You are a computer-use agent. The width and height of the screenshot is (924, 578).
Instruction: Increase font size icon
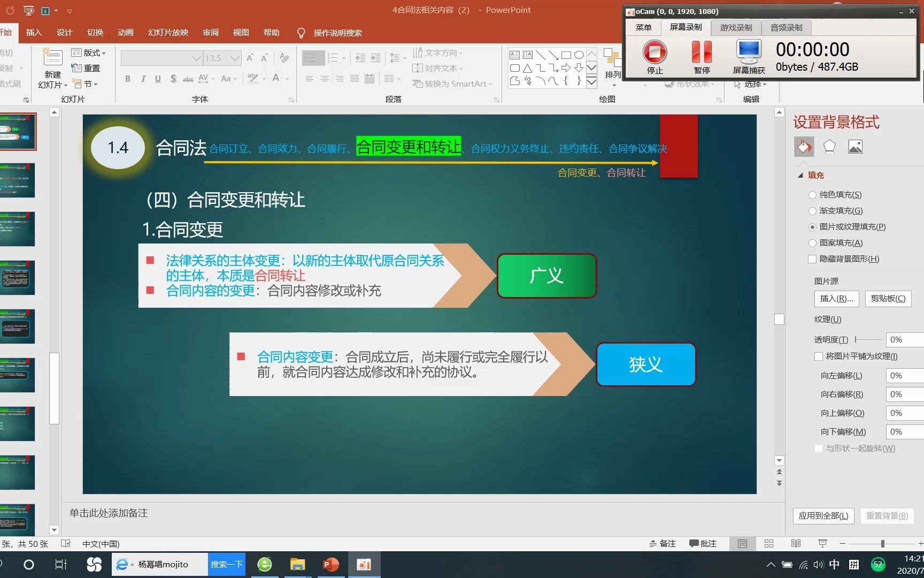[250, 58]
